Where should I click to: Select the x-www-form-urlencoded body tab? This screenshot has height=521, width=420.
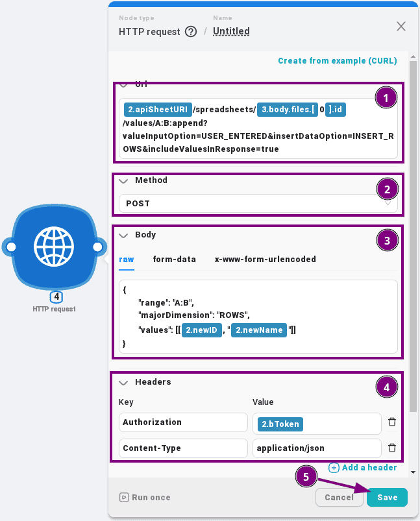[265, 260]
